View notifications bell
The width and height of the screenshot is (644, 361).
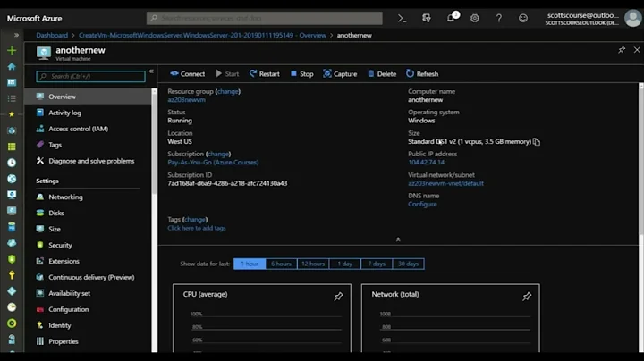click(x=452, y=18)
